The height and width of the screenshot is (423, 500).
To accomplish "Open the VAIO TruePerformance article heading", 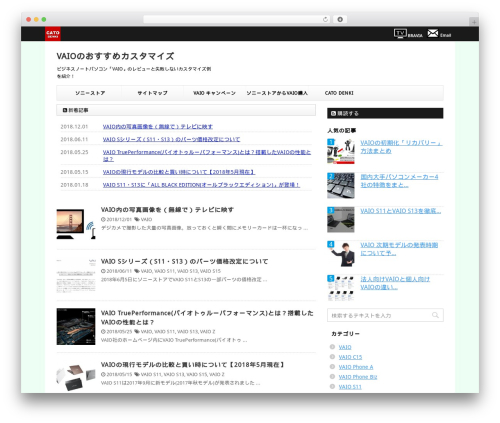I will point(207,317).
